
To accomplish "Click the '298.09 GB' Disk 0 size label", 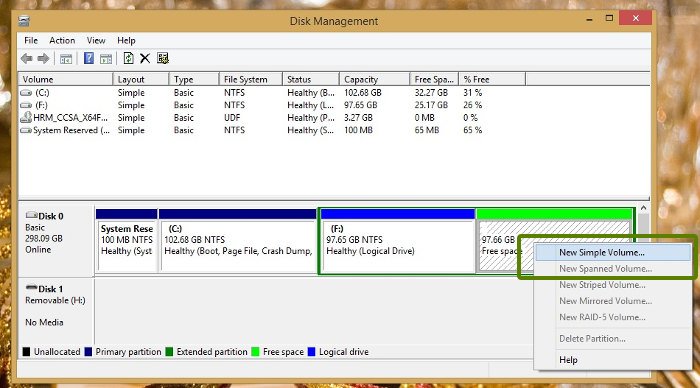I will click(x=44, y=238).
